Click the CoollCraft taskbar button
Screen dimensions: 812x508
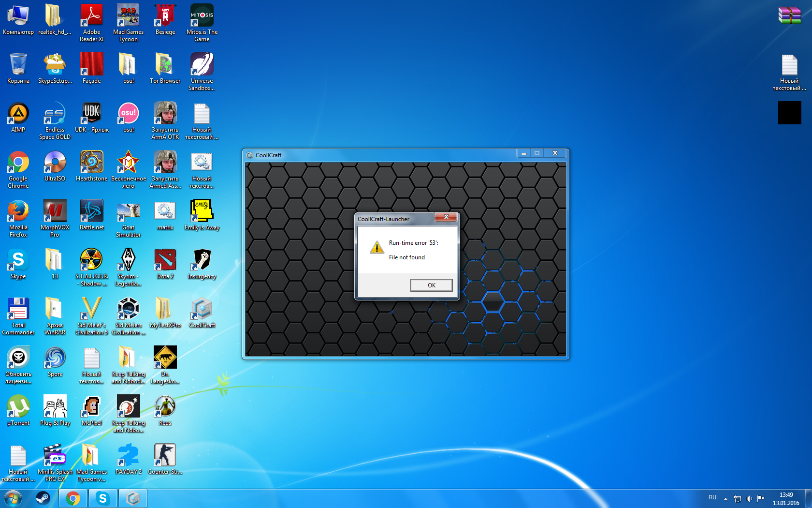coord(132,498)
